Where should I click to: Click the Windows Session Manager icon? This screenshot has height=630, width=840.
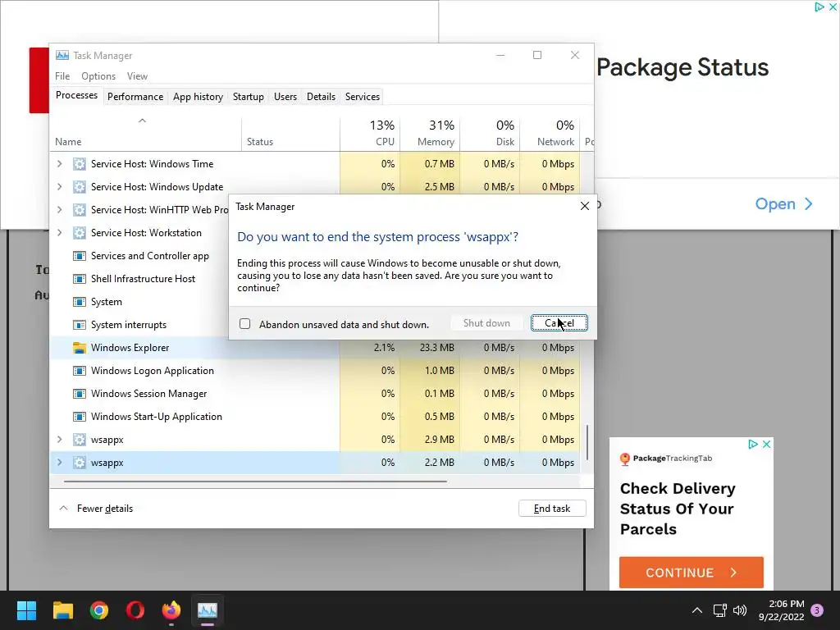click(x=80, y=394)
